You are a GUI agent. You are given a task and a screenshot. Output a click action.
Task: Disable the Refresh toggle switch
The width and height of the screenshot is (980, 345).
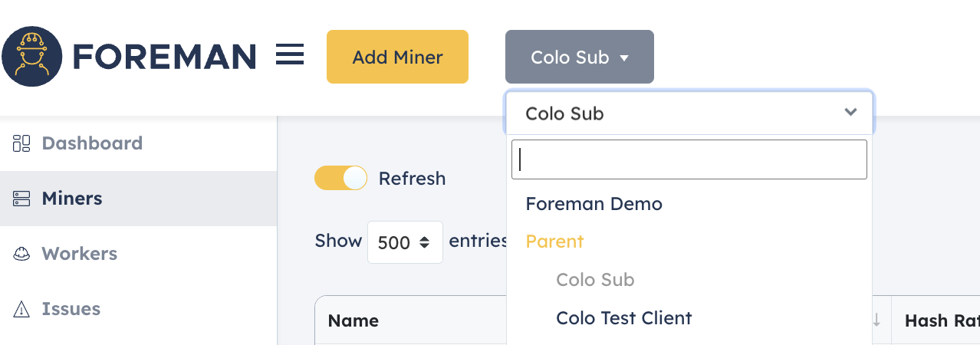tap(341, 178)
